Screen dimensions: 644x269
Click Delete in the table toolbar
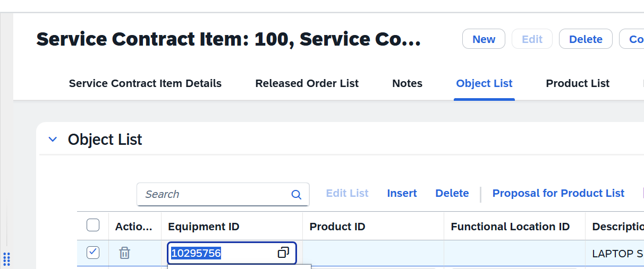[x=452, y=194]
